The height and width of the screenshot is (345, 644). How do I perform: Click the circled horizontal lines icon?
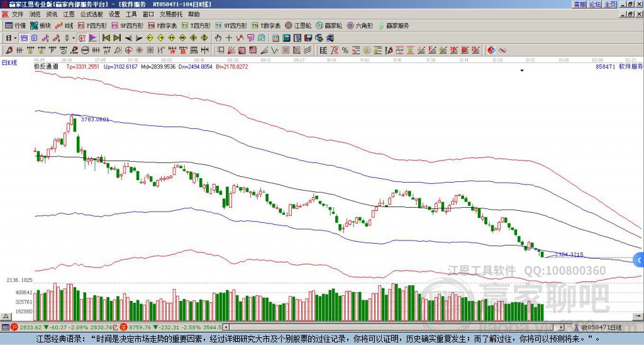click(85, 50)
